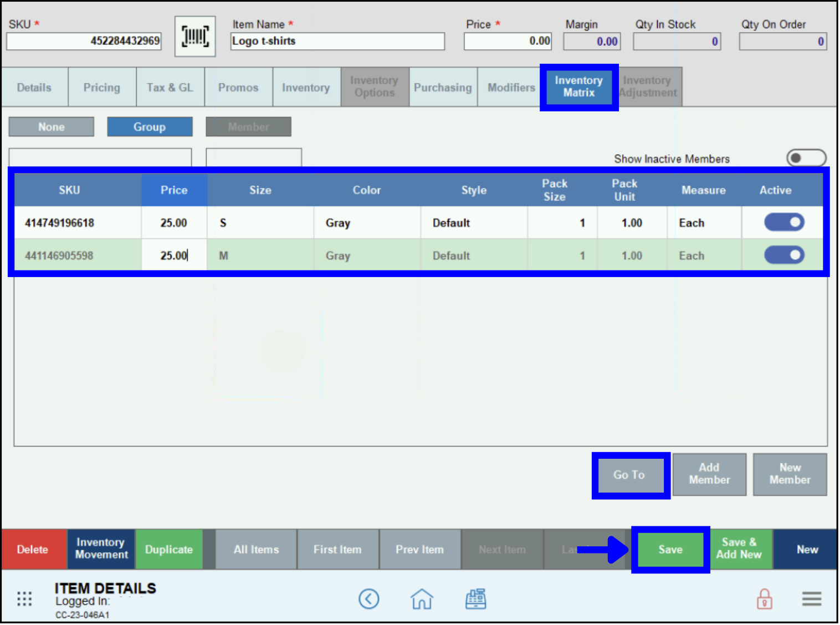Show All Items
Screen dimensions: 840x625
pos(256,550)
